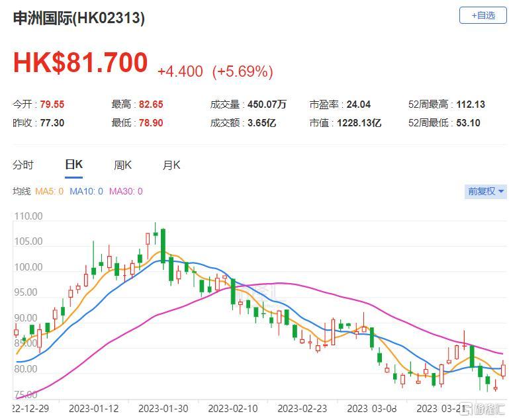Click the 100.00 y-axis price label
Screen dimensions: 509x420
coord(28,267)
